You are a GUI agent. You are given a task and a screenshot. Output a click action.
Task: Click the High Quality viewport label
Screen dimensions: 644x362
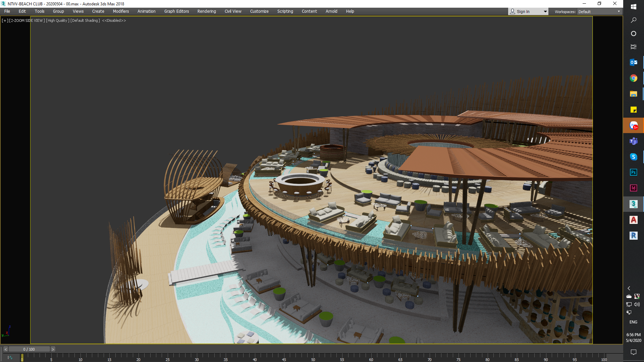tap(57, 20)
